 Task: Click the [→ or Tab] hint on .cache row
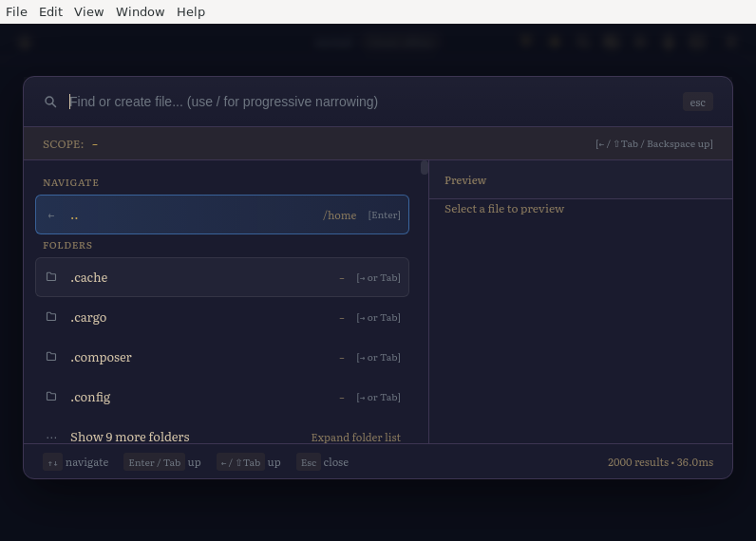tap(379, 277)
